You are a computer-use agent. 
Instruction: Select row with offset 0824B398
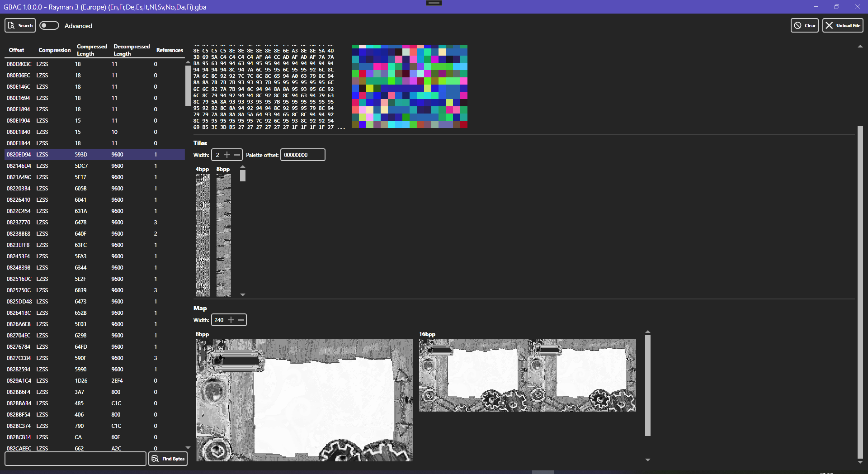coord(94,268)
